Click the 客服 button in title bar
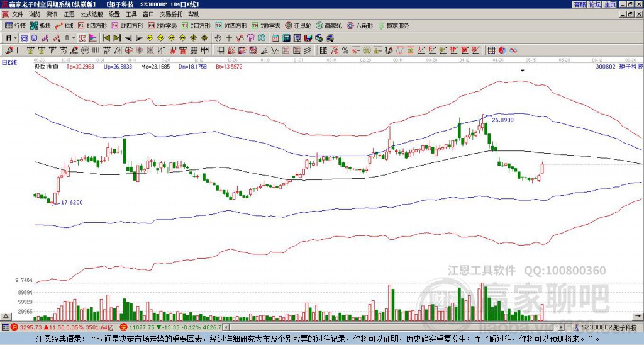This screenshot has height=345, width=644. (580, 4)
